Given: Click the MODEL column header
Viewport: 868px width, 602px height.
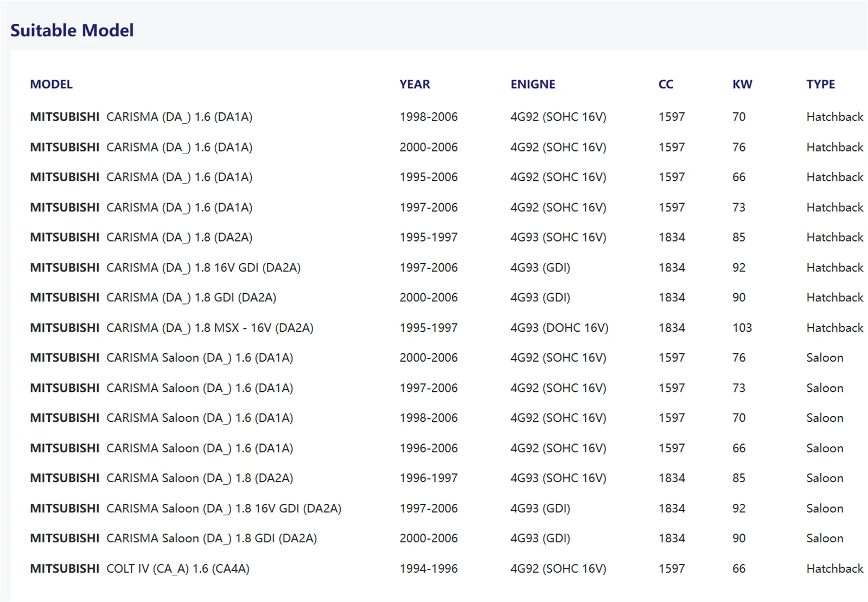Looking at the screenshot, I should (x=51, y=84).
